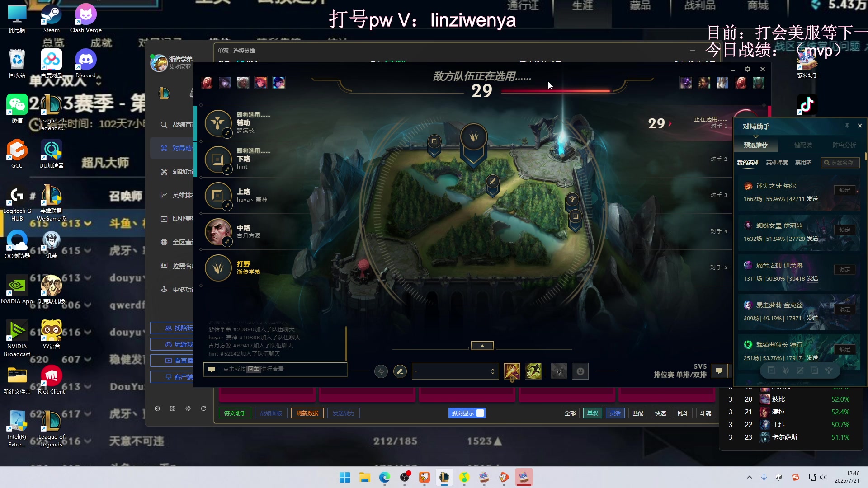
Task: Open champ select settings gear
Action: (748, 69)
